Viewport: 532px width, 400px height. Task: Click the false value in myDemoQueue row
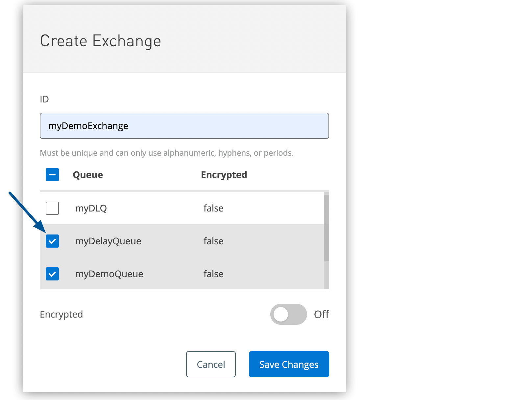(213, 274)
